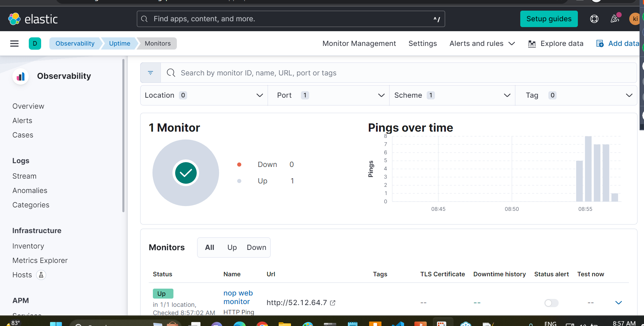Screen dimensions: 644x326
Task: Expand the Port filter dropdown
Action: (x=329, y=95)
